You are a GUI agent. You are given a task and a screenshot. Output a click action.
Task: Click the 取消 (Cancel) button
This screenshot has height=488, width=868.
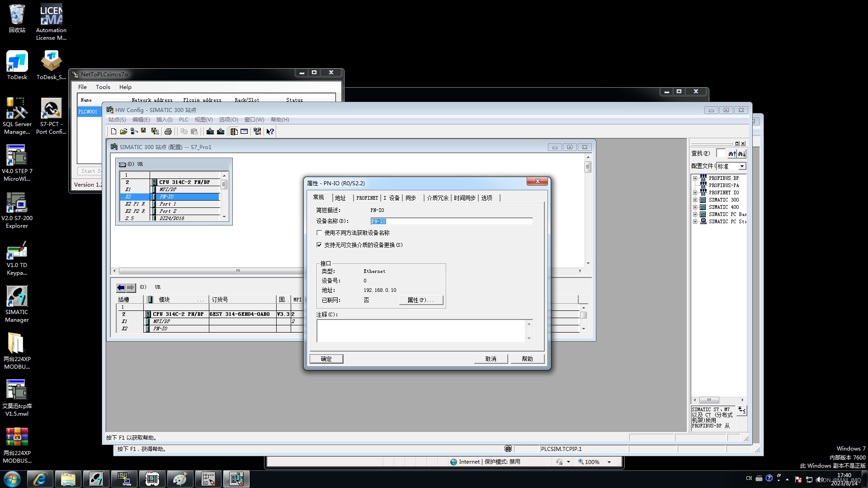pyautogui.click(x=491, y=359)
